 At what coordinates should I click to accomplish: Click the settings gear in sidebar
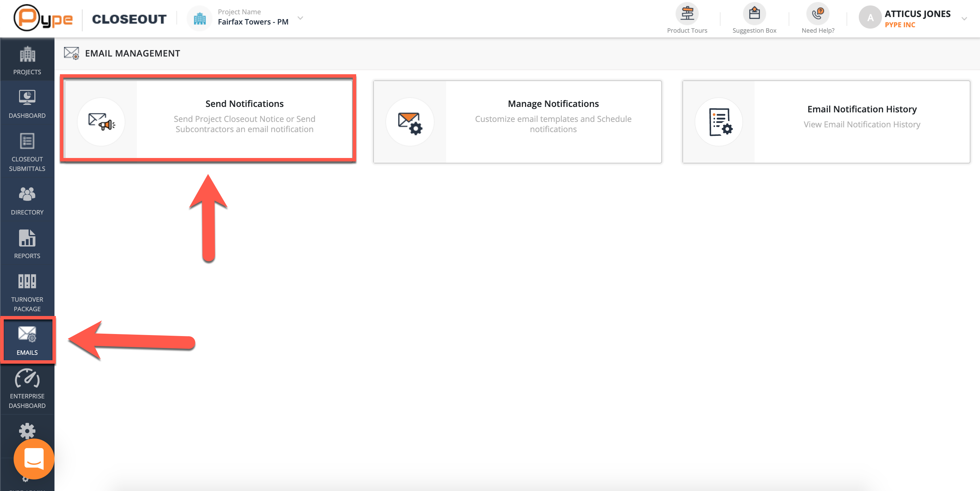pyautogui.click(x=27, y=430)
